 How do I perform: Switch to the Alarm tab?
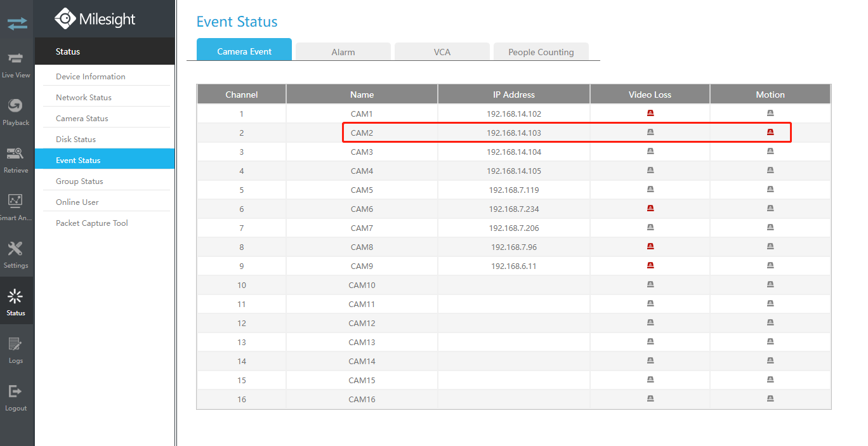343,52
